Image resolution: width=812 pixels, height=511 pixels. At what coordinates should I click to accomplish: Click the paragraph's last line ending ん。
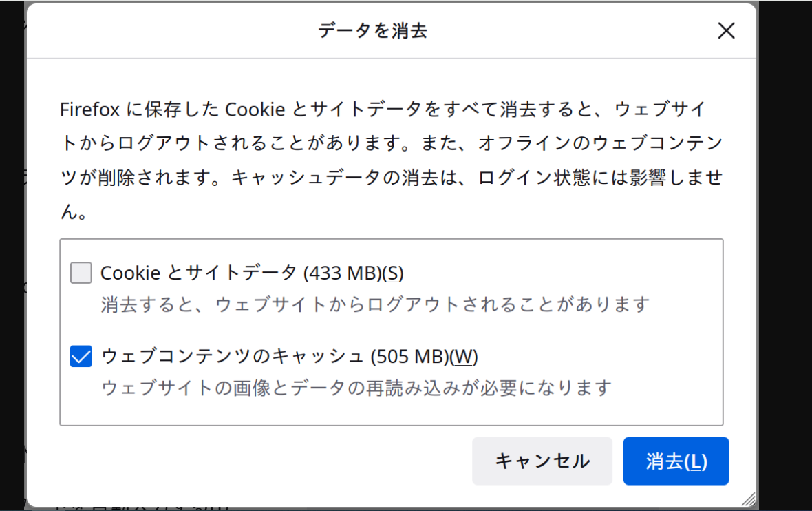coord(74,213)
